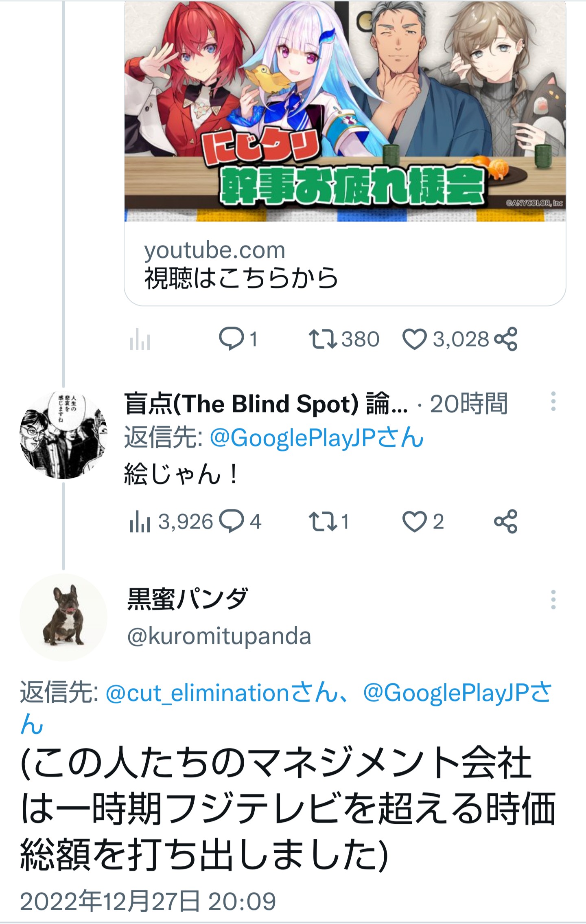586x924 pixels.
Task: Retweet the 絵じゃん！ reply
Action: click(x=322, y=522)
